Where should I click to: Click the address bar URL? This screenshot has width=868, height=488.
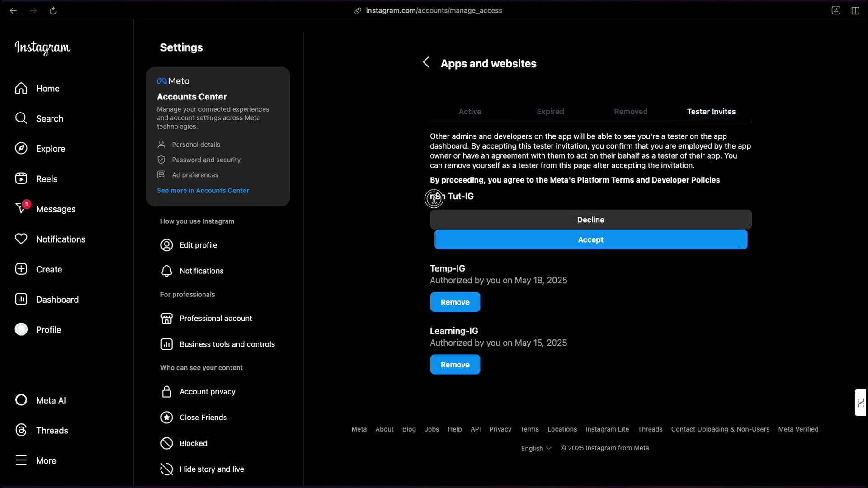click(434, 10)
